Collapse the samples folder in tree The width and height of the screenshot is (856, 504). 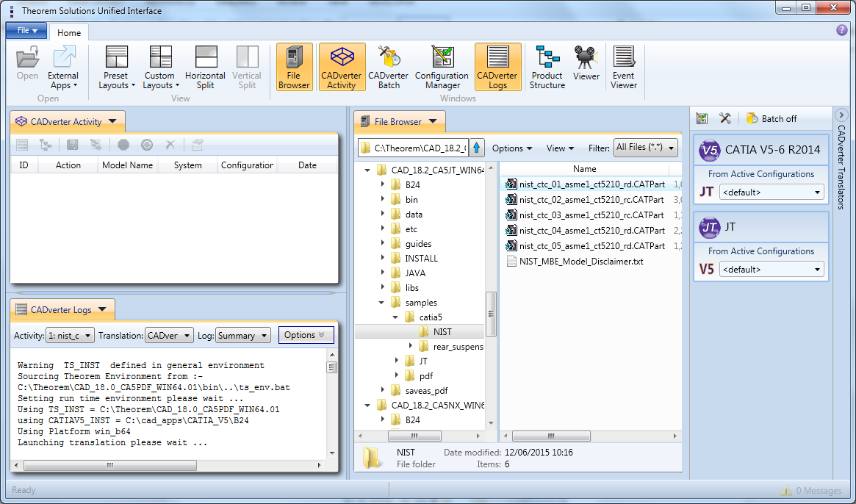[381, 302]
